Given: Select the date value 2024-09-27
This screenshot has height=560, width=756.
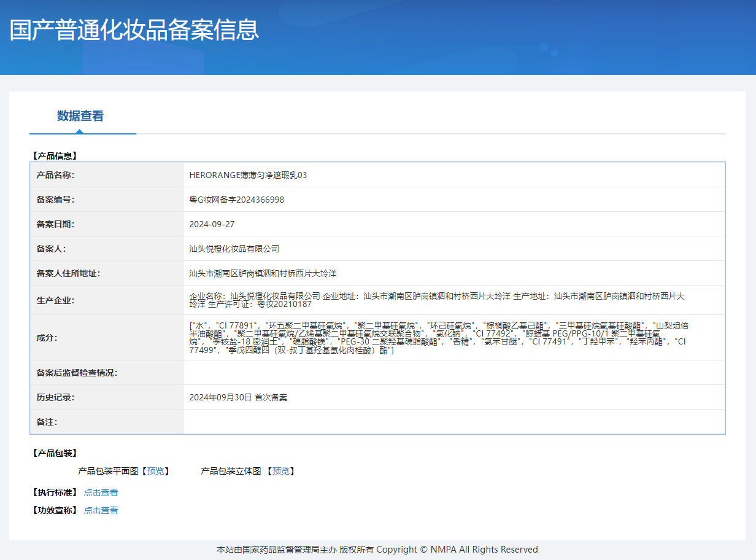Looking at the screenshot, I should click(212, 224).
